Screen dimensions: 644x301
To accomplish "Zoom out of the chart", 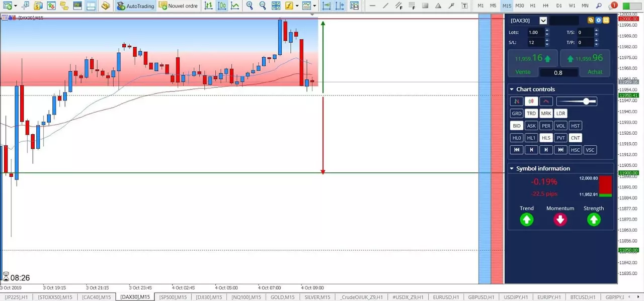I will click(263, 6).
